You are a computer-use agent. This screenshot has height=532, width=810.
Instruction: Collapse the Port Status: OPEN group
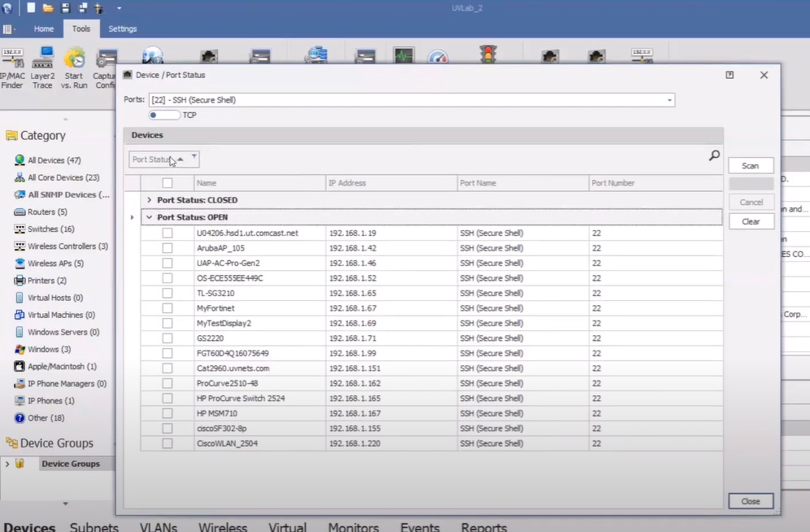pyautogui.click(x=150, y=217)
